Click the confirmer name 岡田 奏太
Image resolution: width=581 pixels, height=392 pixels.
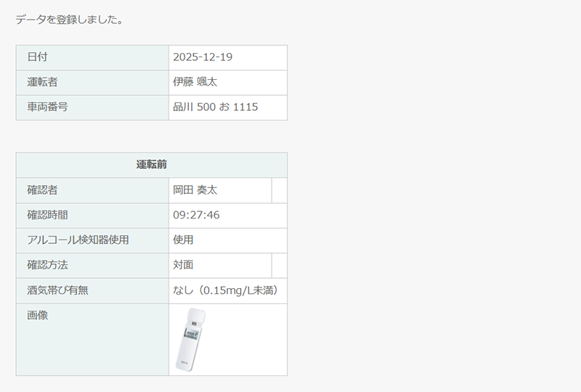[195, 190]
